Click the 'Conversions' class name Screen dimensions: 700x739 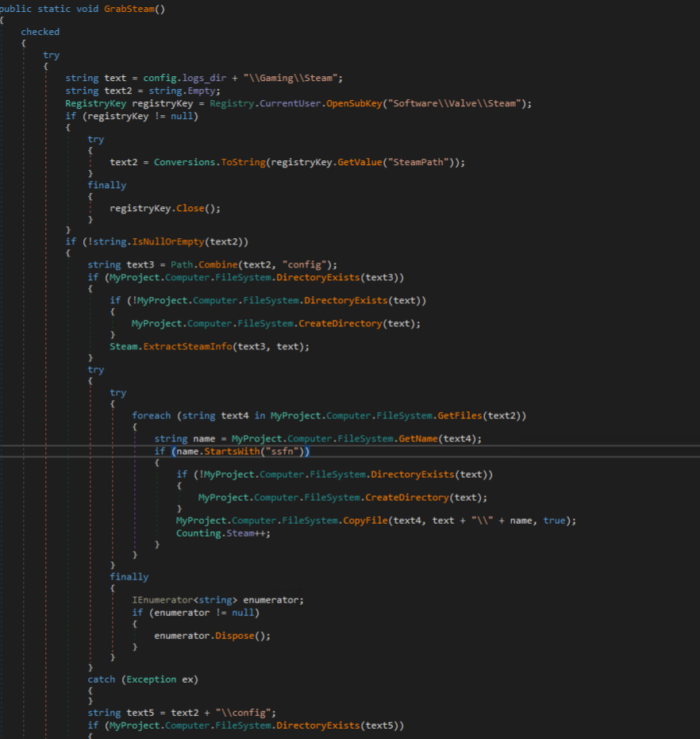[184, 162]
